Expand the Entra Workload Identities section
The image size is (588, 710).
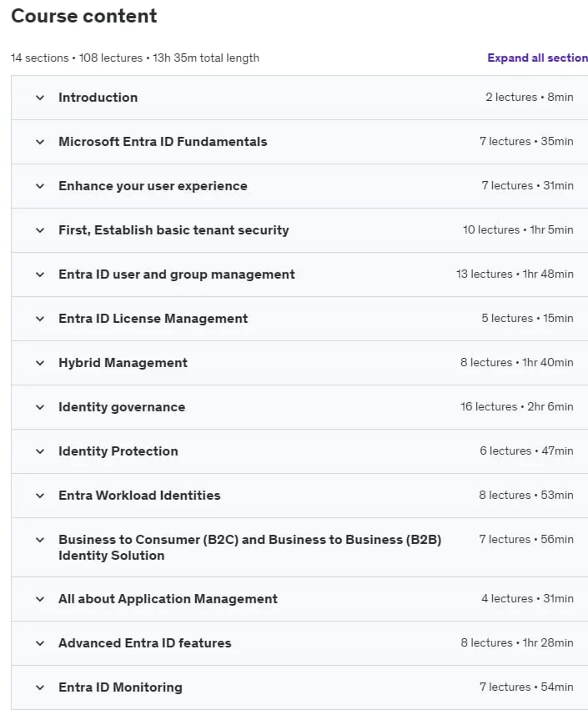coord(299,496)
